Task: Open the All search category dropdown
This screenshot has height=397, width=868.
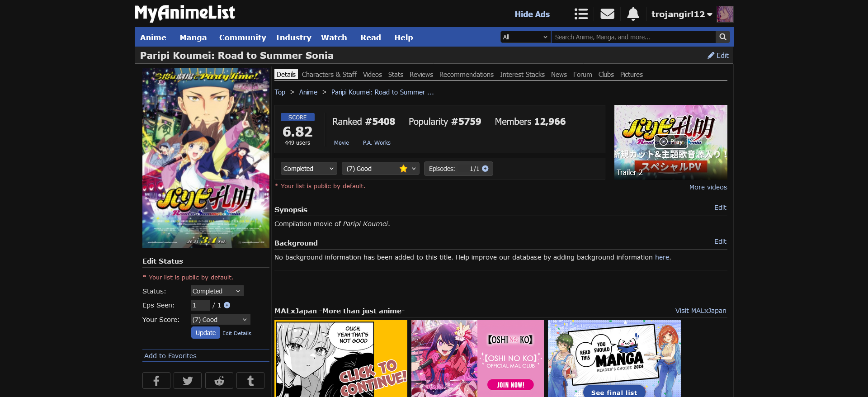Action: tap(525, 37)
